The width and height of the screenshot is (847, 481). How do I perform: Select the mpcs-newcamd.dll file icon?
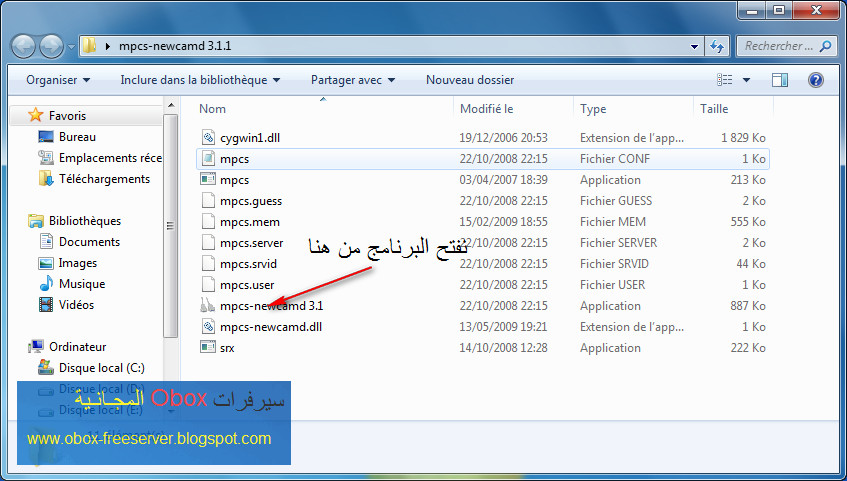click(x=208, y=326)
